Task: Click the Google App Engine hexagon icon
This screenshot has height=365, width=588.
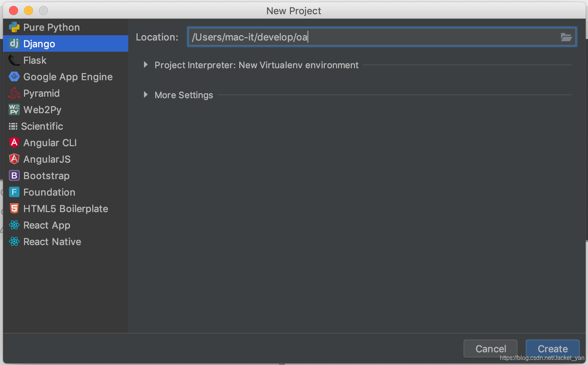Action: [x=14, y=76]
